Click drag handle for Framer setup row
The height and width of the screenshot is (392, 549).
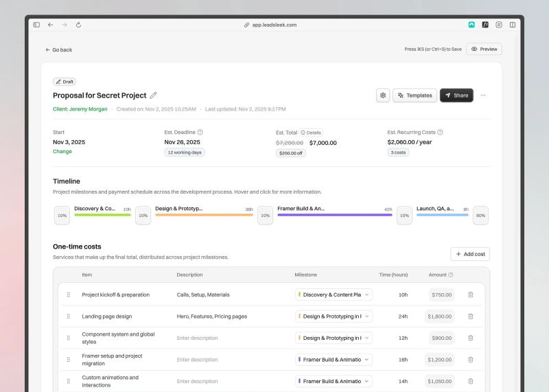tap(69, 359)
